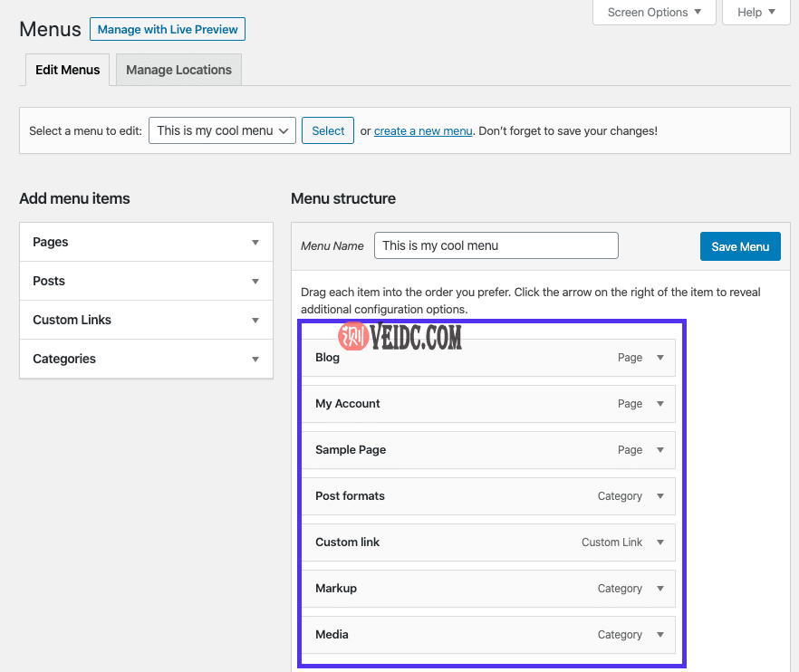
Task: Follow the 'create a new menu' link
Action: pyautogui.click(x=423, y=131)
